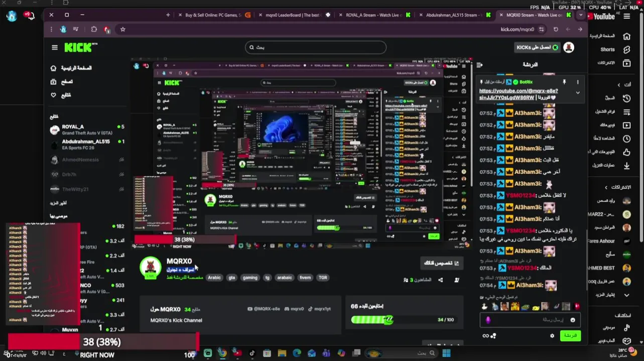
Task: Click the Get KICKs button
Action: (537, 47)
